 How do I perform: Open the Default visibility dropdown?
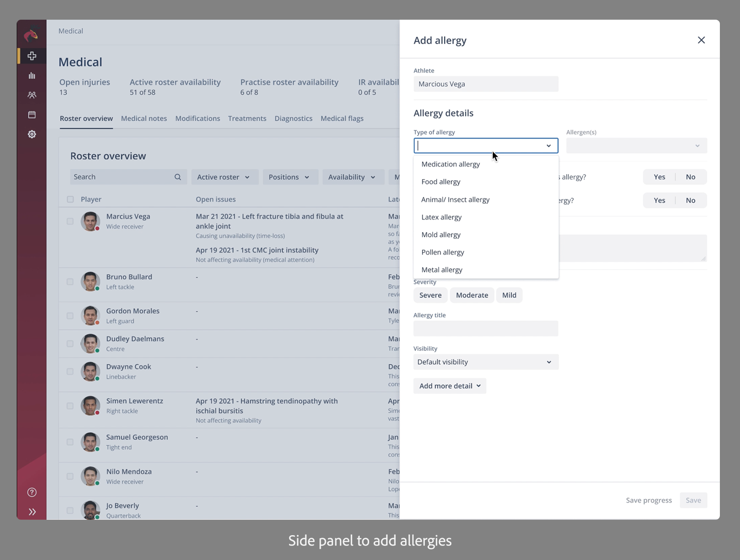486,362
